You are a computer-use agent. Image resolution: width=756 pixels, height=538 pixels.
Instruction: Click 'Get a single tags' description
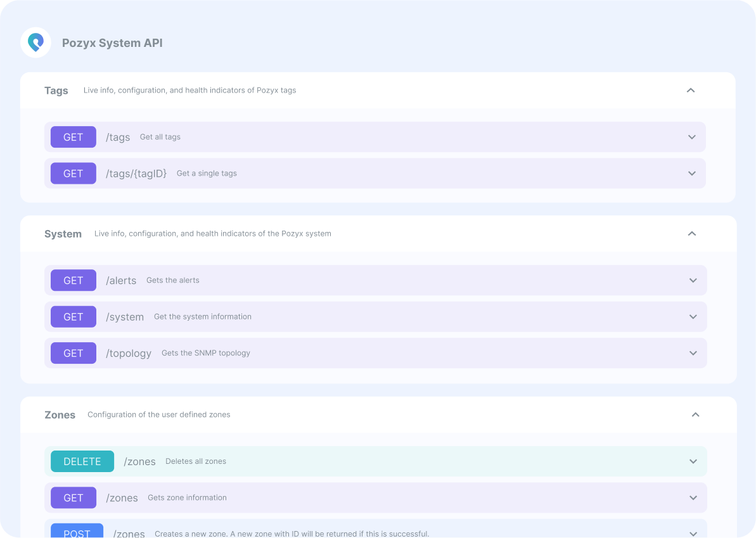pos(207,174)
